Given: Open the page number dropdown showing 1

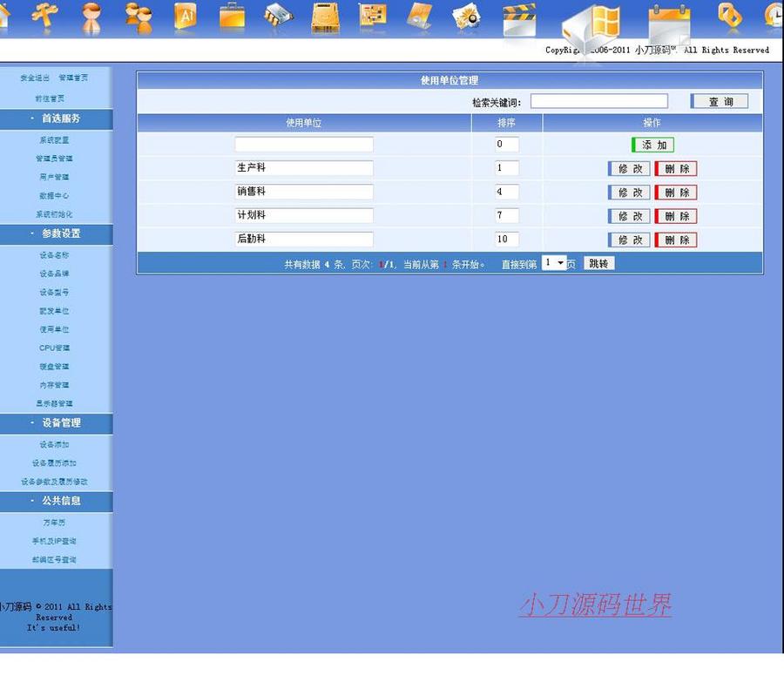Looking at the screenshot, I should (x=552, y=261).
